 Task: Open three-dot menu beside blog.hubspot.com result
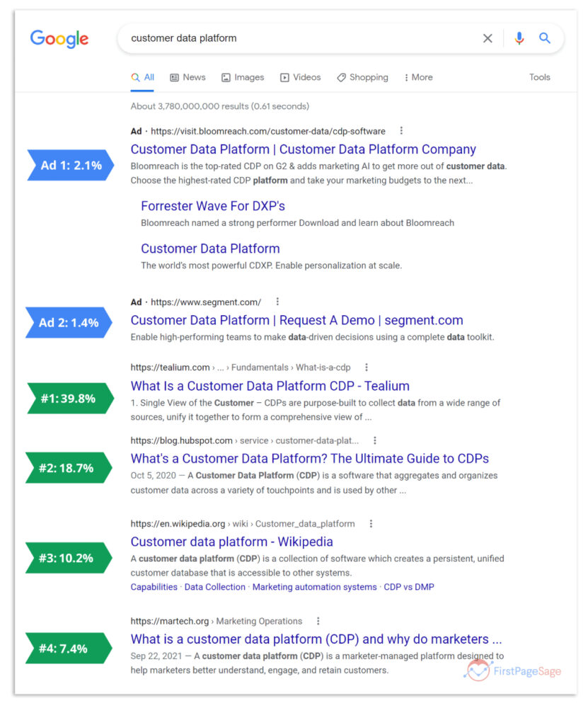pyautogui.click(x=374, y=440)
